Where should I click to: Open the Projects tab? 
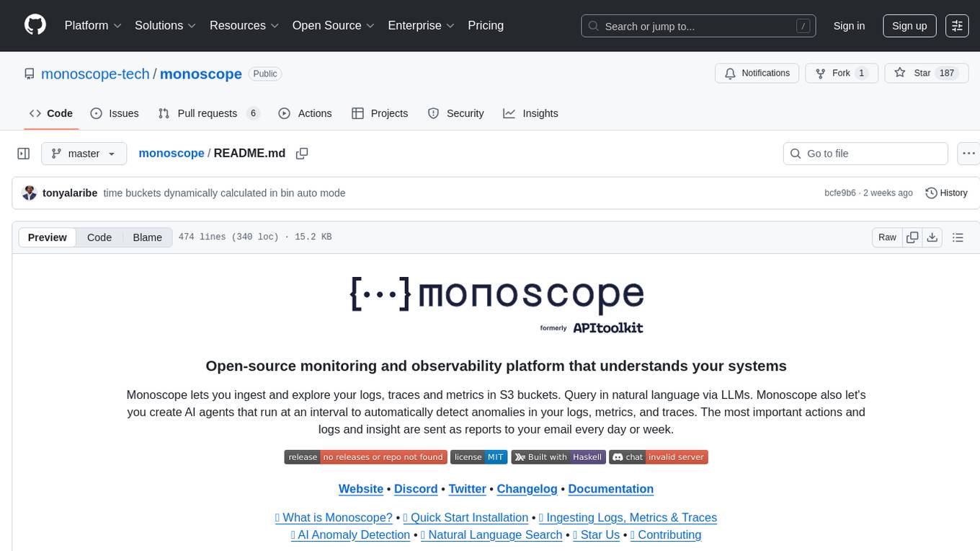click(380, 113)
